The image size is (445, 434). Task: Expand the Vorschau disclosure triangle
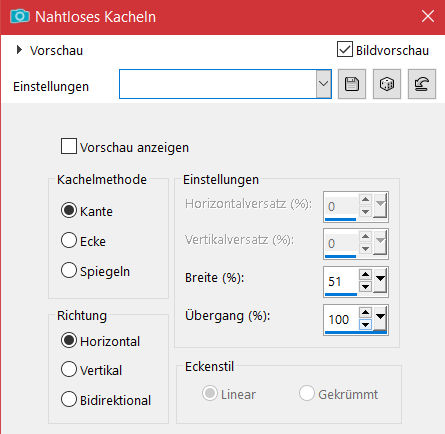(x=19, y=50)
